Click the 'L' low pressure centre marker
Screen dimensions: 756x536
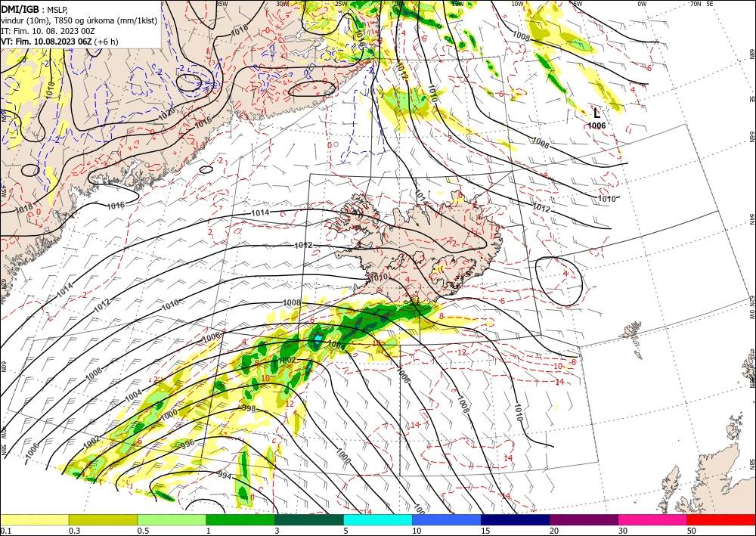tap(597, 113)
